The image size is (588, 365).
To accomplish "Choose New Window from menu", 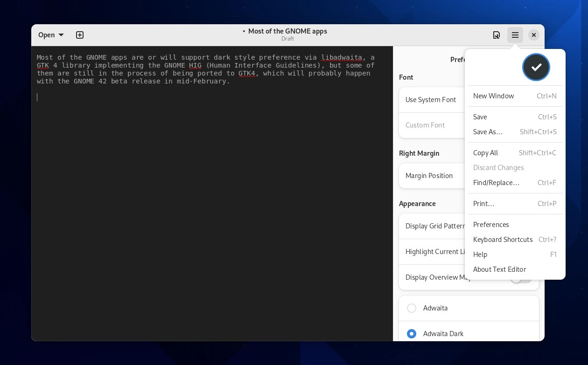I will click(x=515, y=96).
